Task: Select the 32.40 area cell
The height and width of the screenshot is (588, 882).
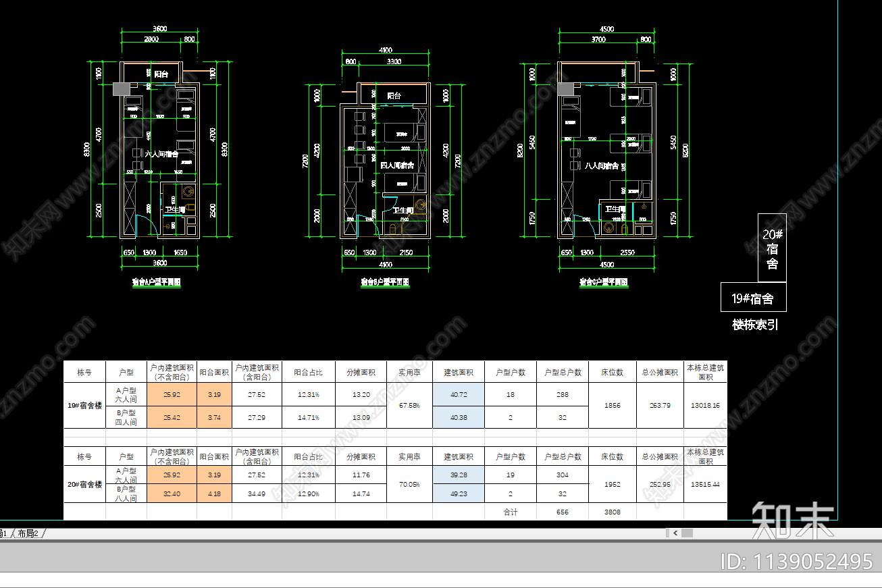Action: point(172,493)
